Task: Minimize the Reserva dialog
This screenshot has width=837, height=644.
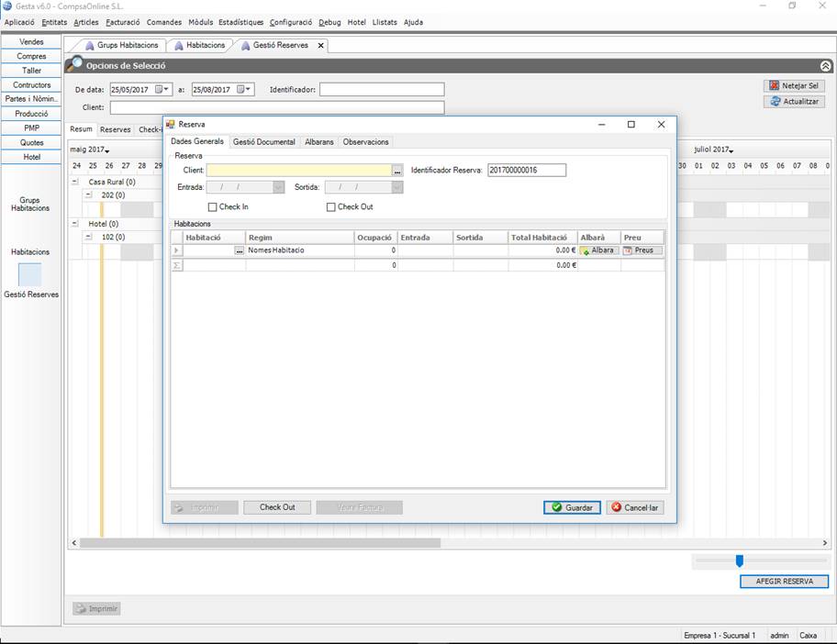Action: point(602,125)
